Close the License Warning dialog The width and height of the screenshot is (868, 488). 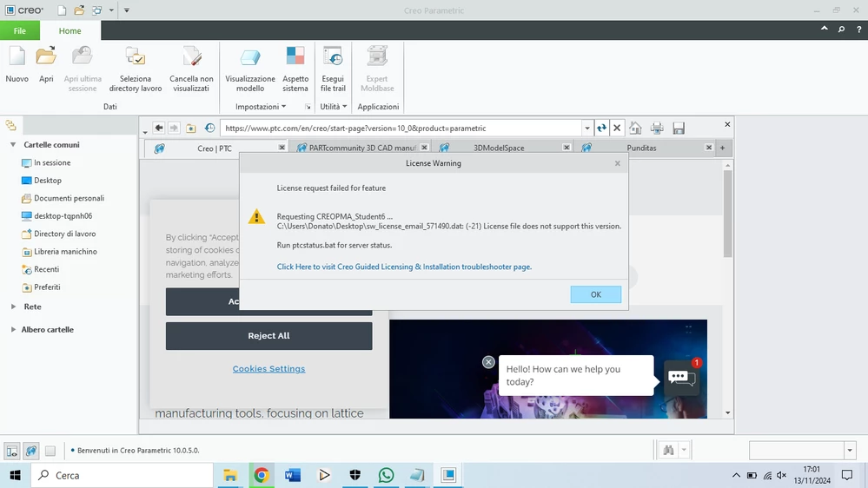(617, 163)
